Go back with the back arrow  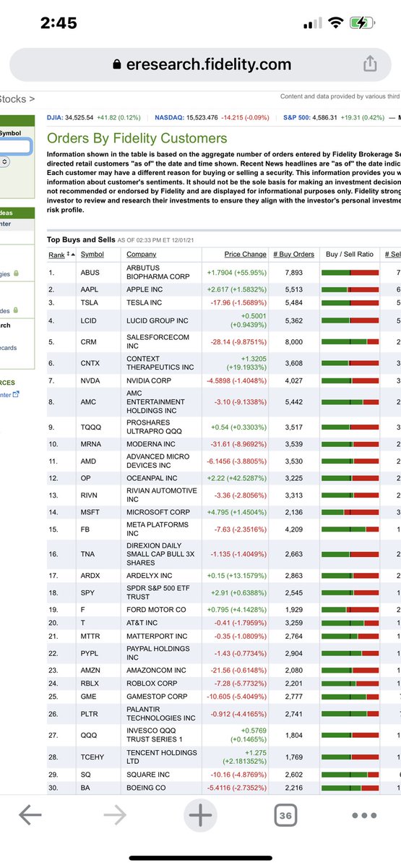point(30,815)
